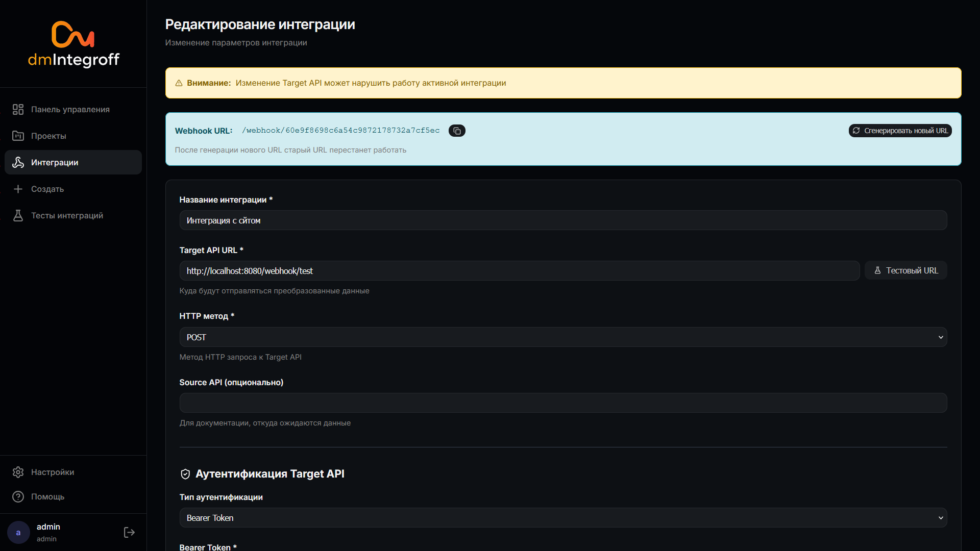
Task: Go to Панель управления in the sidebar
Action: tap(70, 110)
